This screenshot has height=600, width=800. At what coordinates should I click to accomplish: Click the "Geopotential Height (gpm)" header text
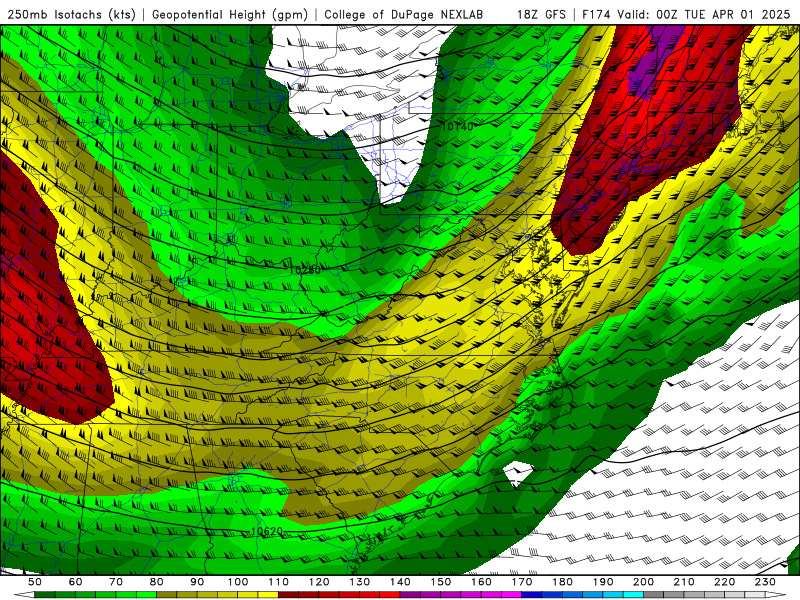point(230,14)
